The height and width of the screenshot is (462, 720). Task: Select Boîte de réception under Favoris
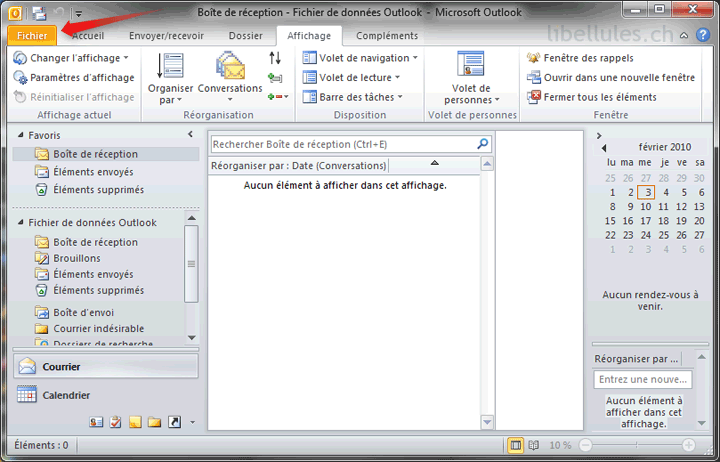click(x=106, y=154)
